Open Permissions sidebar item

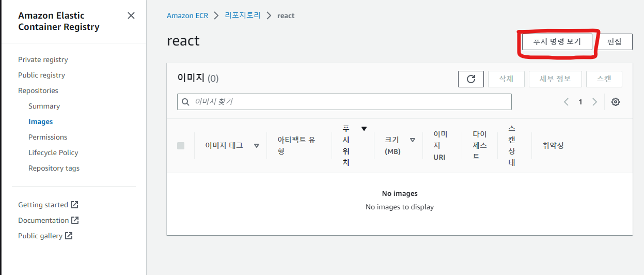pyautogui.click(x=48, y=137)
